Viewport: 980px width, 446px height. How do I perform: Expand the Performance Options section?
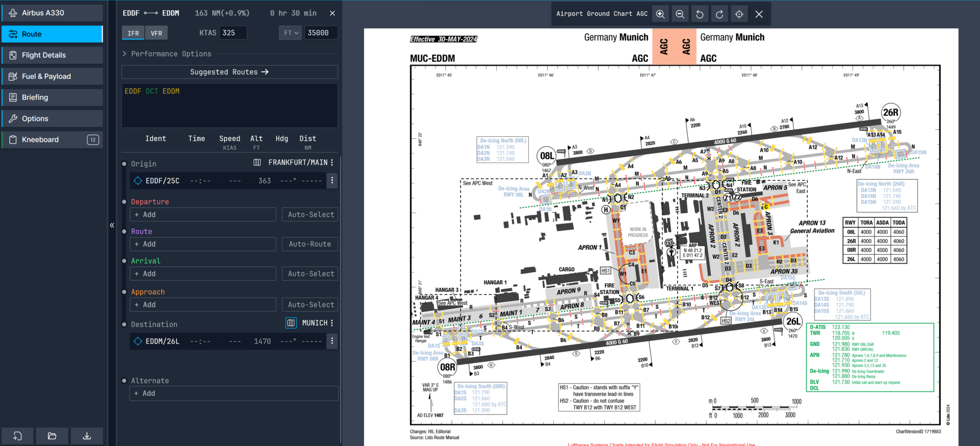167,54
